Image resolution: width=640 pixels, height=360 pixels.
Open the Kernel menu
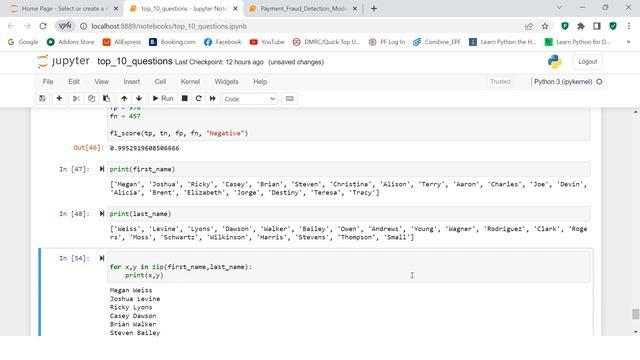pyautogui.click(x=190, y=82)
